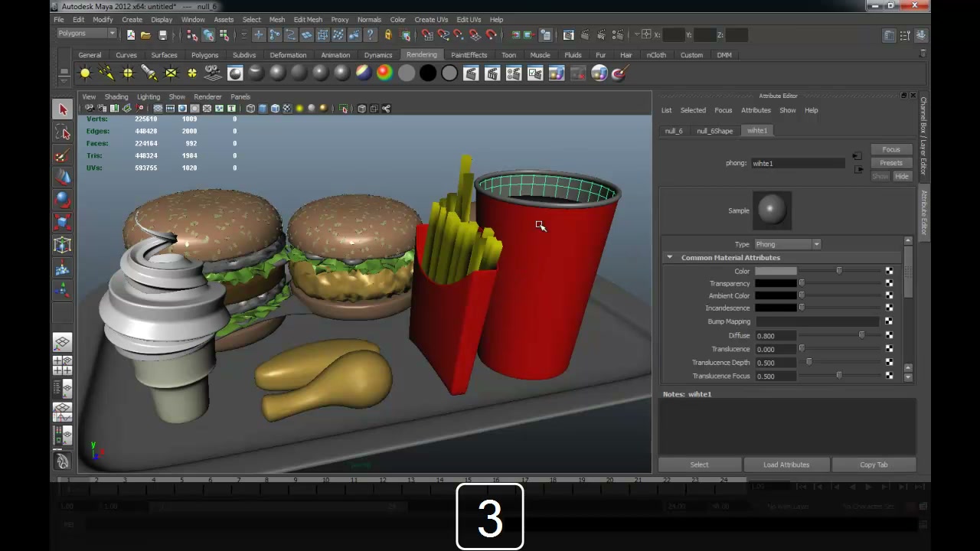980x551 pixels.
Task: Click the Focus button beside phong name
Action: [890, 149]
